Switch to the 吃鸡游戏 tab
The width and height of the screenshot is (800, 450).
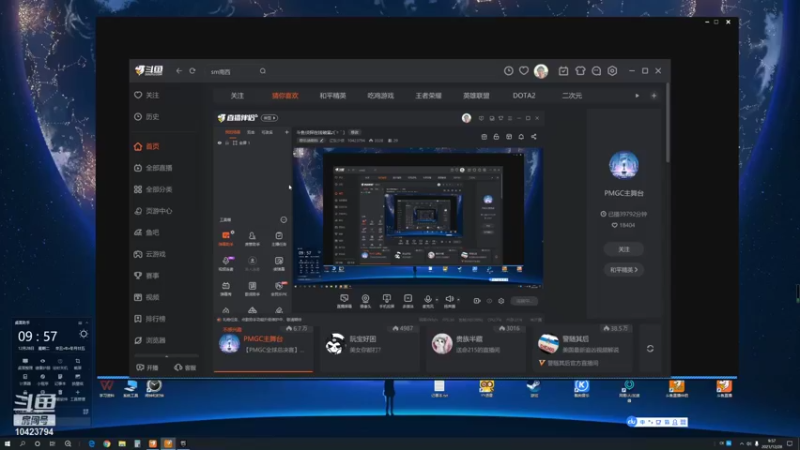click(381, 95)
